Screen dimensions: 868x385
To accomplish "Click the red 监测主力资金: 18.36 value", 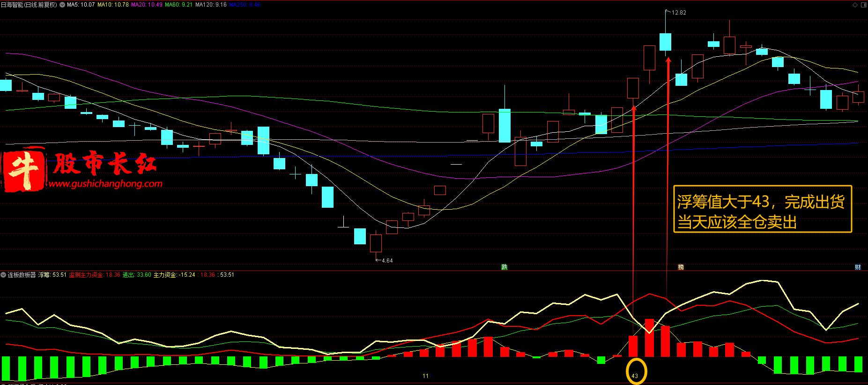I will coord(95,275).
